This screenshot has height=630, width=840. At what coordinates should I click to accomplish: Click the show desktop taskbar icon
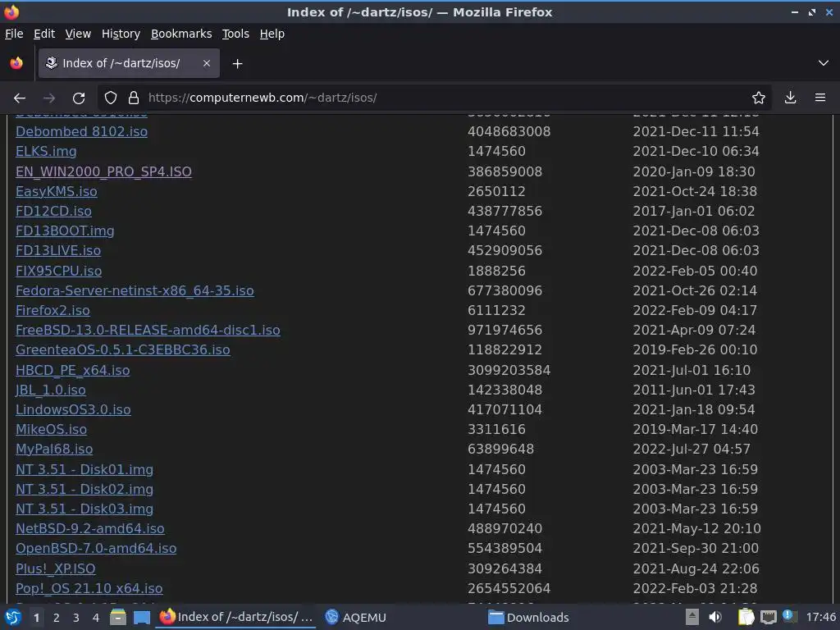coord(141,618)
